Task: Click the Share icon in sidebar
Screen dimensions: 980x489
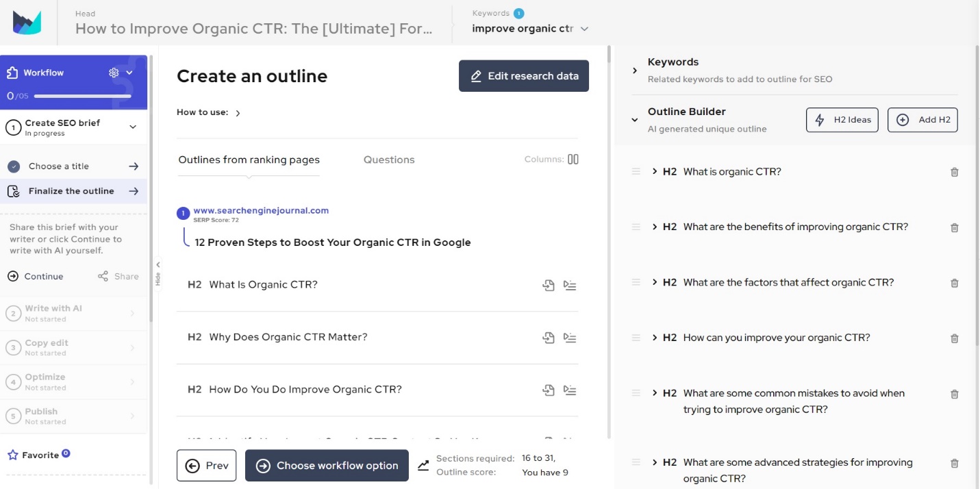Action: (x=103, y=276)
